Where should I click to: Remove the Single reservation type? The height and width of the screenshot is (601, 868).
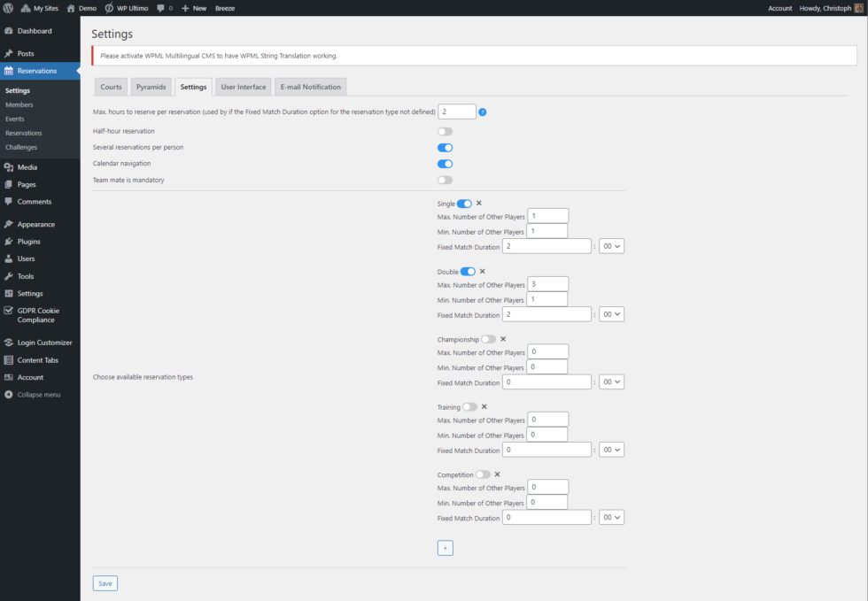click(x=479, y=204)
